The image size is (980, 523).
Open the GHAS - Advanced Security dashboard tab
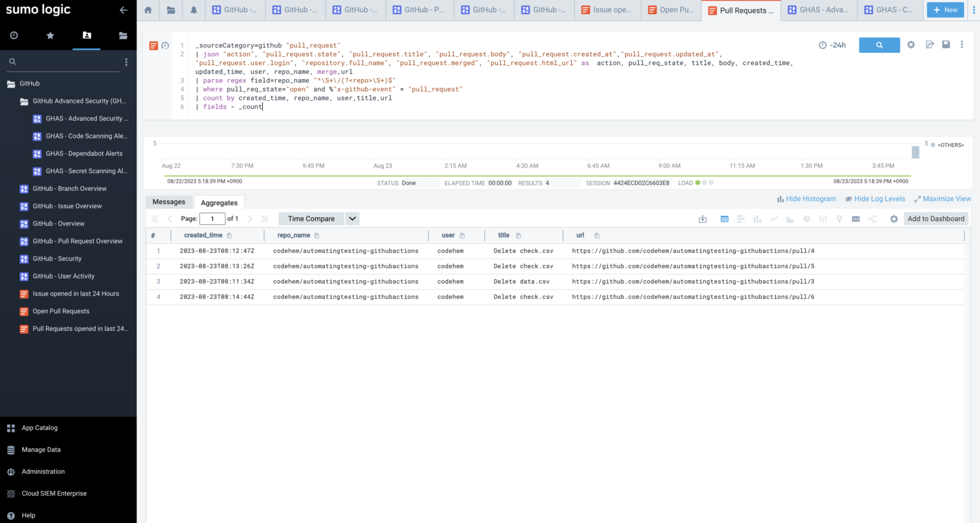(819, 10)
